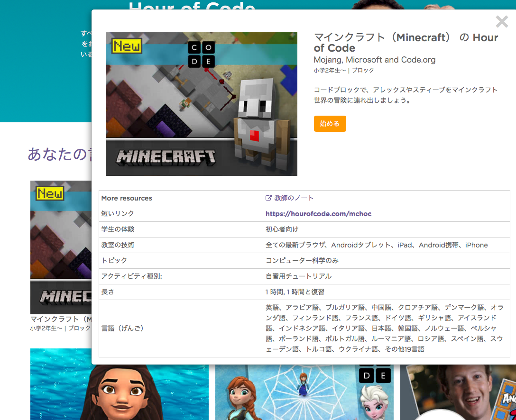Open the hourofcode.com/mchoc short link
This screenshot has width=516, height=420.
[318, 214]
